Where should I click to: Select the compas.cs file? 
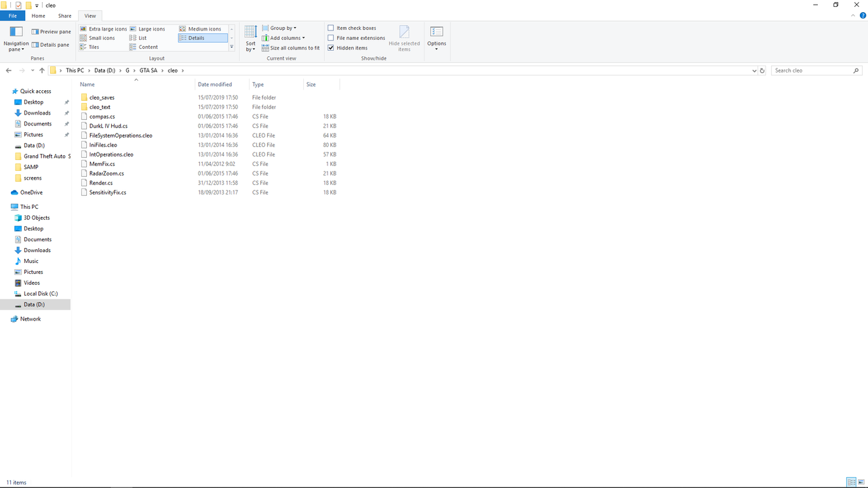pyautogui.click(x=102, y=117)
